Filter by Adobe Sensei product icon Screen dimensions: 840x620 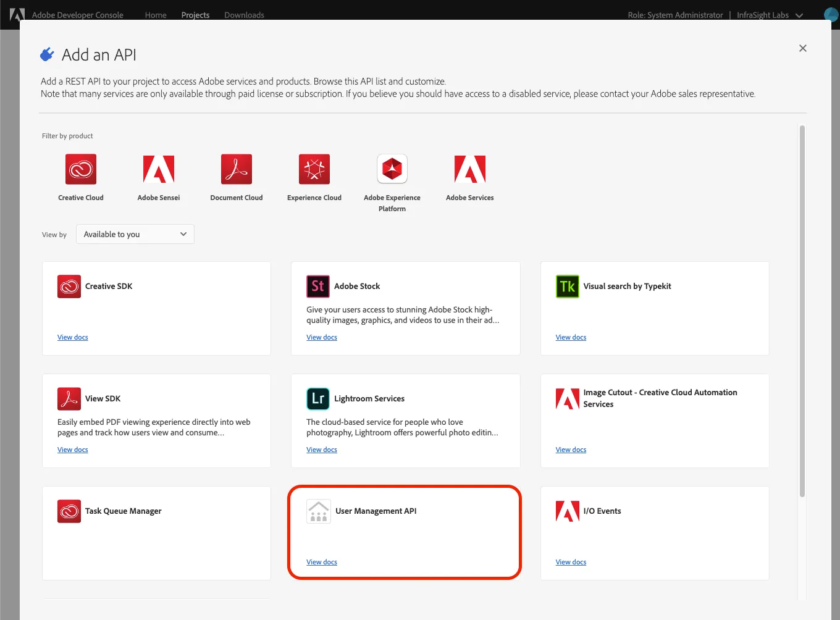[159, 169]
